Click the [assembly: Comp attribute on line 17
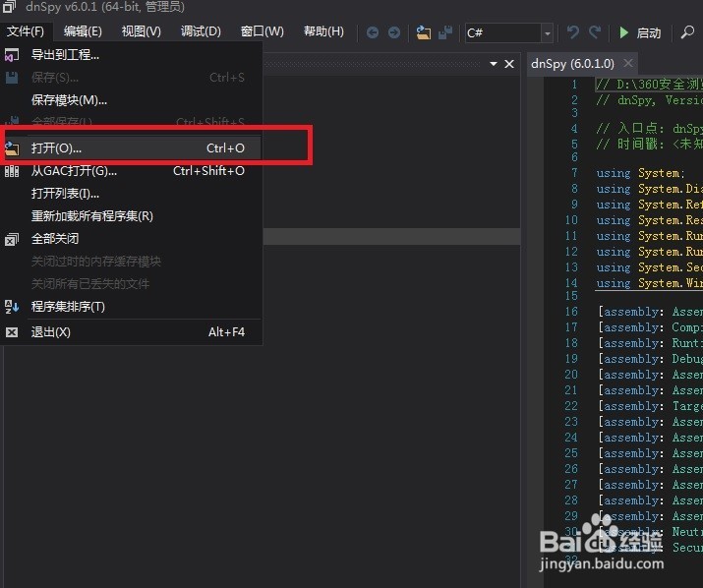The height and width of the screenshot is (588, 703). [651, 327]
